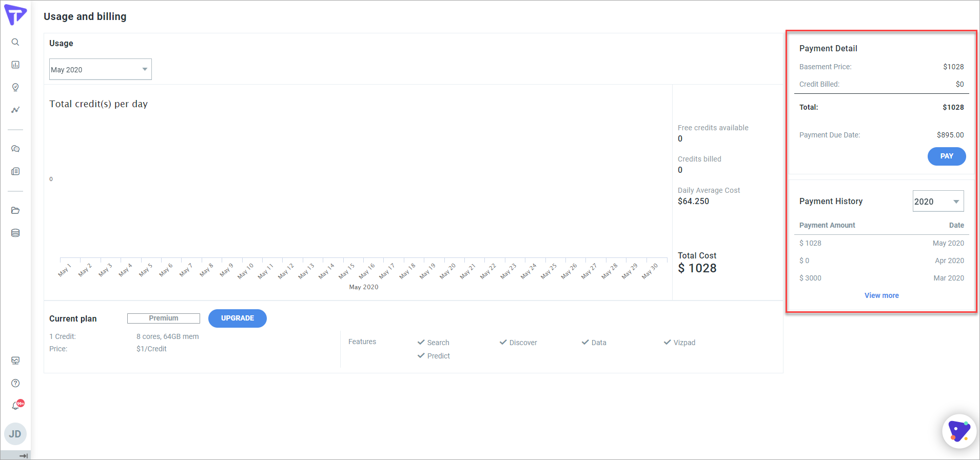This screenshot has height=460, width=980.
Task: Click the Vizpad feature checkmark item
Action: (680, 343)
